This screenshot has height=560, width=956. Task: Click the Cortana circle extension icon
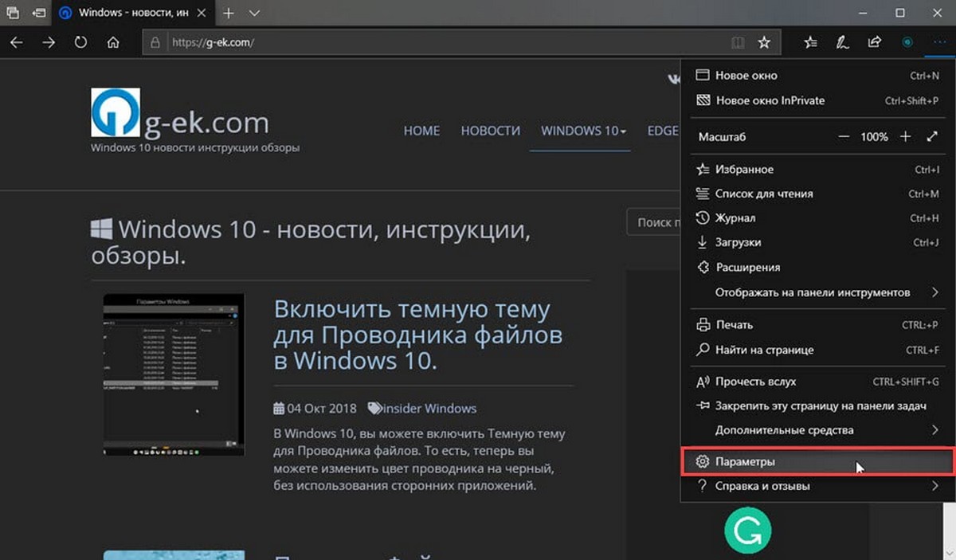click(907, 42)
